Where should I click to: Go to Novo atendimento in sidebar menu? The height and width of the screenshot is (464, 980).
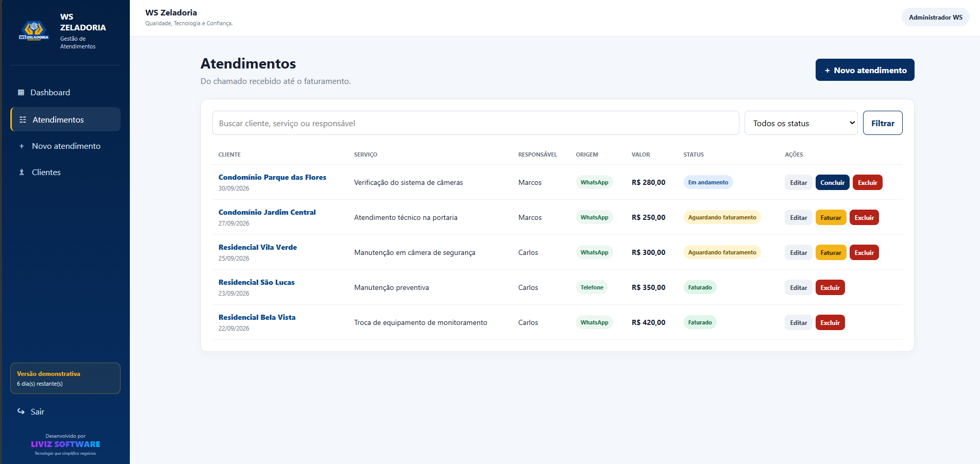coord(65,146)
